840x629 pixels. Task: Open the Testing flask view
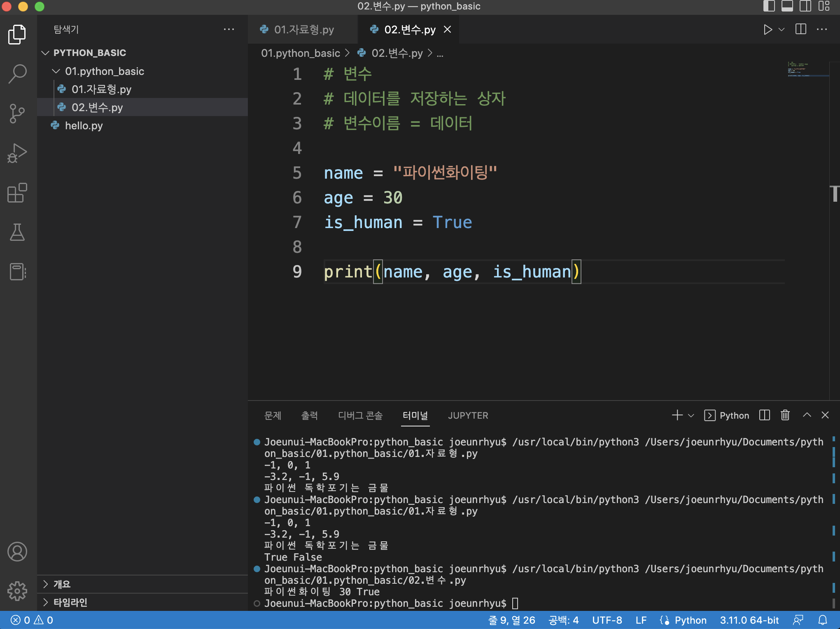tap(17, 232)
